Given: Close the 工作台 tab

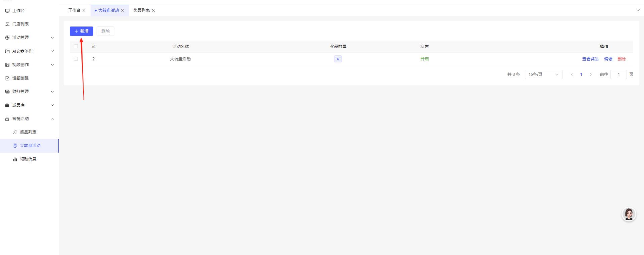Looking at the screenshot, I should [84, 10].
